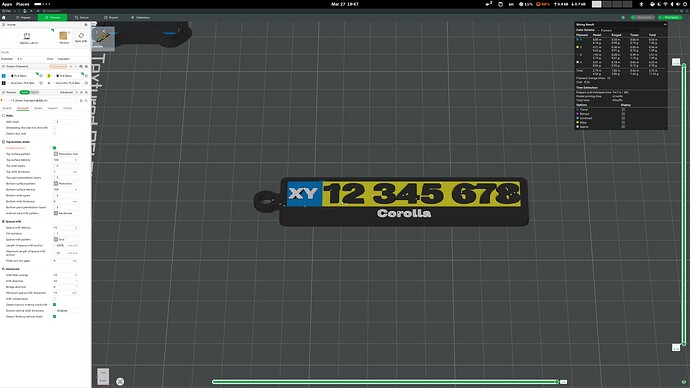This screenshot has height=388, width=690.
Task: Click the Calibration tab
Action: point(140,18)
